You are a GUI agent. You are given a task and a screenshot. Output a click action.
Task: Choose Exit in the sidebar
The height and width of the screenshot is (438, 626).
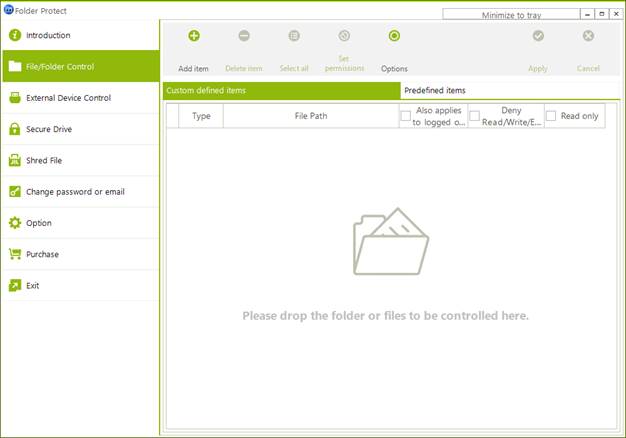pos(81,285)
